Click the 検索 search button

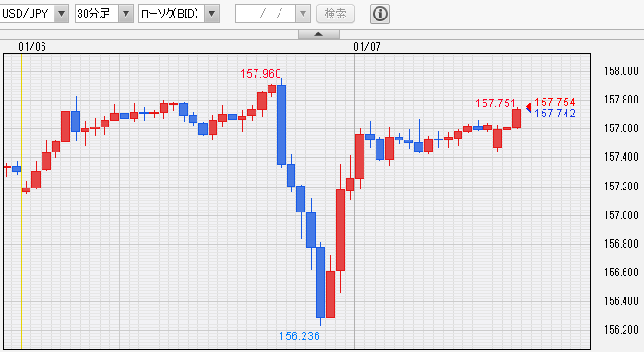(x=336, y=14)
